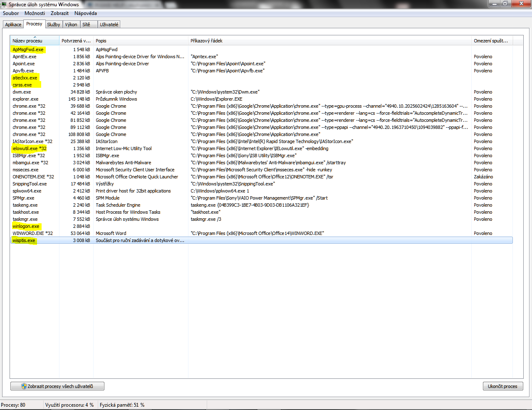Open the Zobrazit menu

coord(59,13)
